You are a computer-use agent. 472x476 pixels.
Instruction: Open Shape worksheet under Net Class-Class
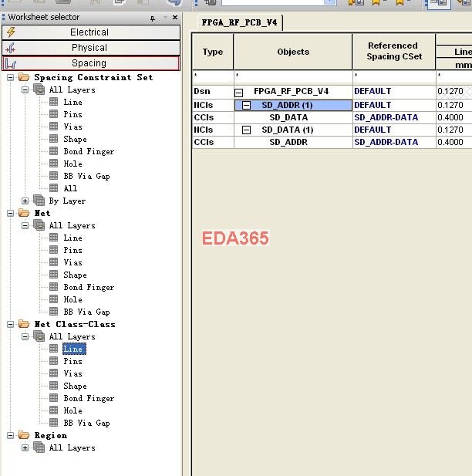pos(75,387)
